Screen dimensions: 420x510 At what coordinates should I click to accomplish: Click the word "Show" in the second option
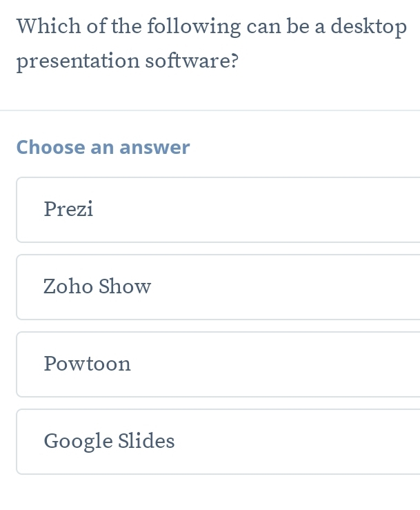click(x=125, y=286)
